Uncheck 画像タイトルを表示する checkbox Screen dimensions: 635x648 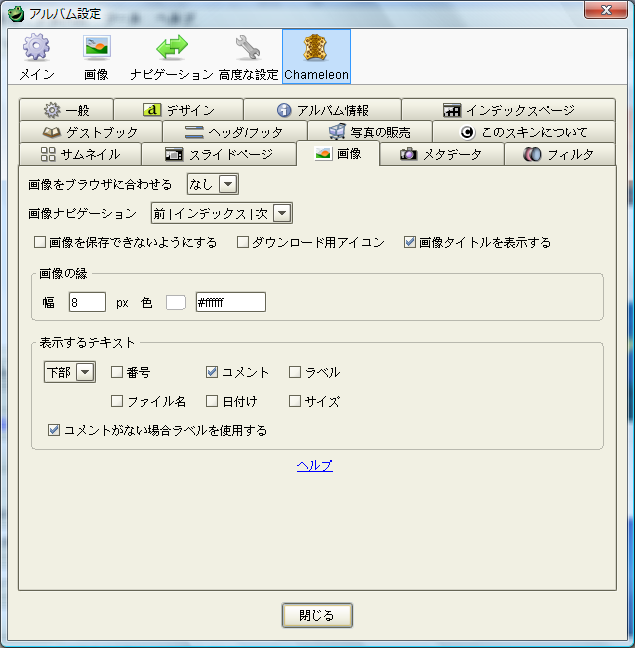pos(409,242)
